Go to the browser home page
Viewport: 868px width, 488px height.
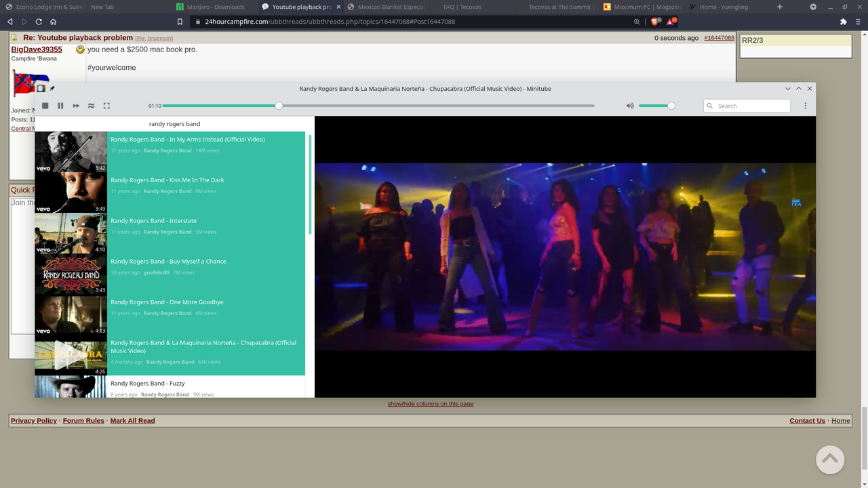[x=54, y=22]
